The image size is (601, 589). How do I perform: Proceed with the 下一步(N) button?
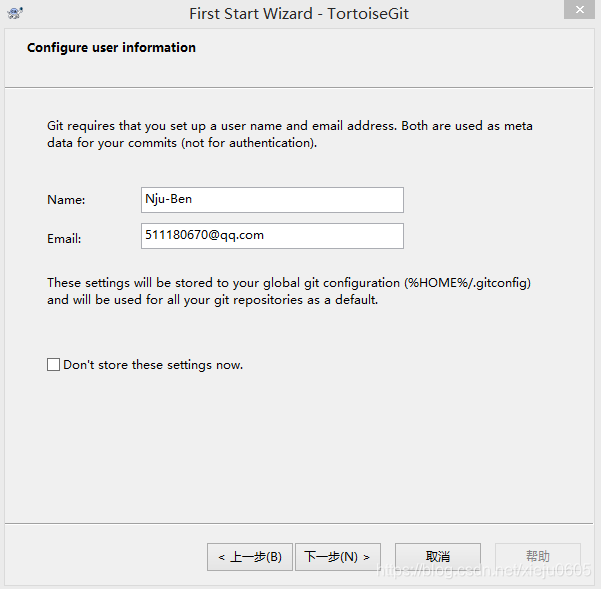point(338,557)
